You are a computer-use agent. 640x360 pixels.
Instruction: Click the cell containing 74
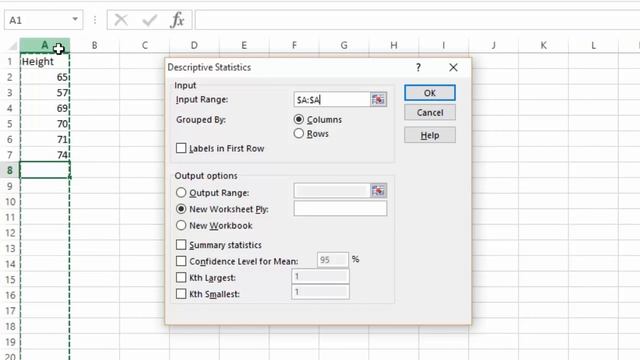click(45, 155)
